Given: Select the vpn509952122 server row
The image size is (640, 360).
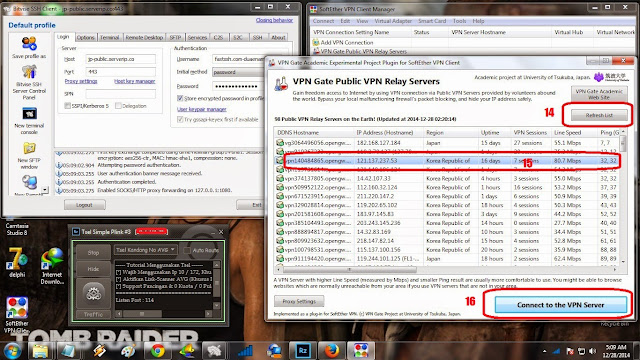Looking at the screenshot, I should pos(448,187).
